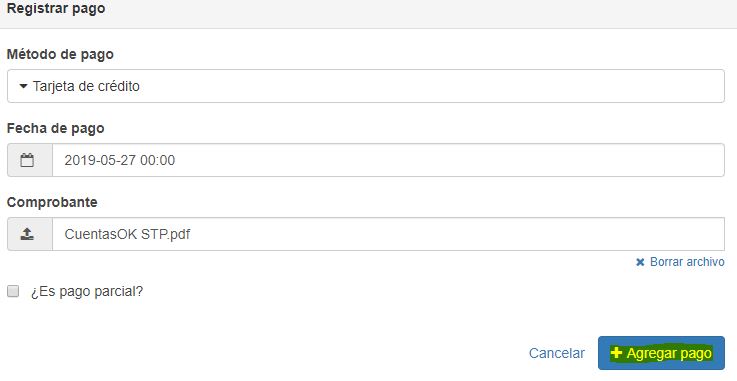
Task: Expand the Método de pago dropdown
Action: point(366,86)
